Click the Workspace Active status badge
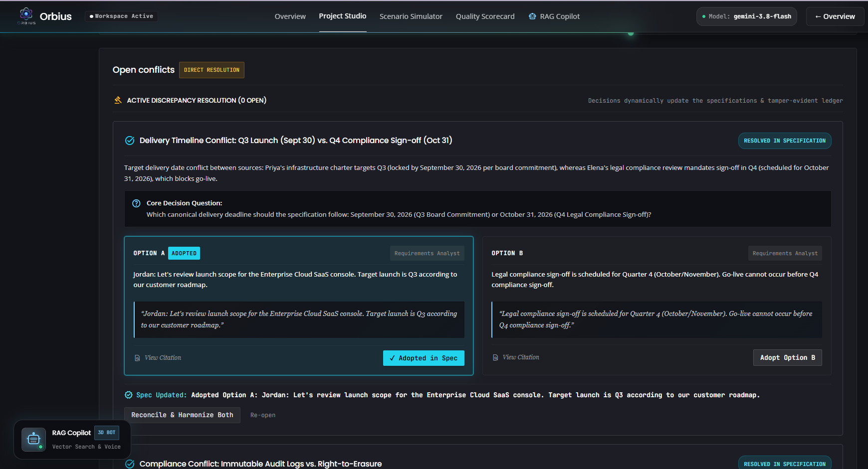Image resolution: width=868 pixels, height=469 pixels. [121, 16]
